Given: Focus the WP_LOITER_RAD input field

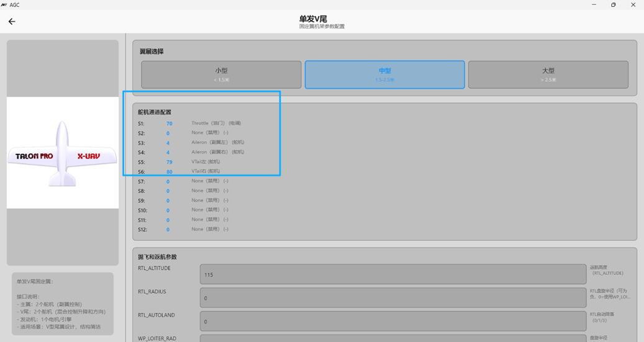Looking at the screenshot, I should [x=392, y=339].
